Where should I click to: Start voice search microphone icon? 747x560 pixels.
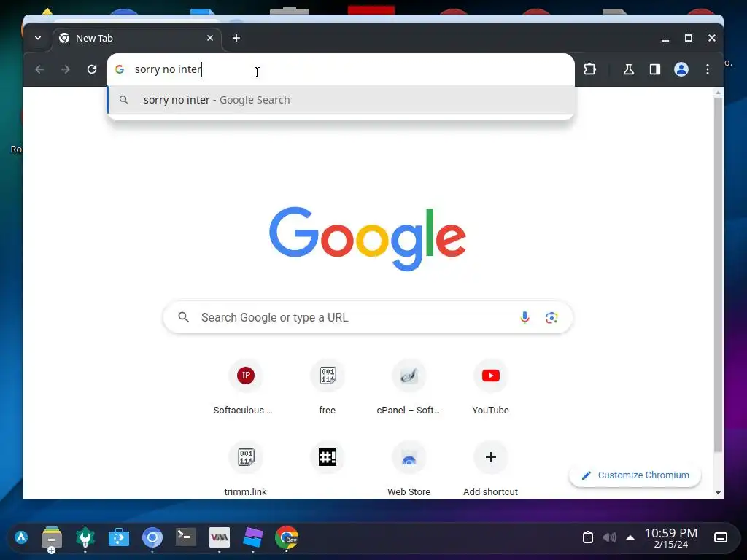point(525,318)
